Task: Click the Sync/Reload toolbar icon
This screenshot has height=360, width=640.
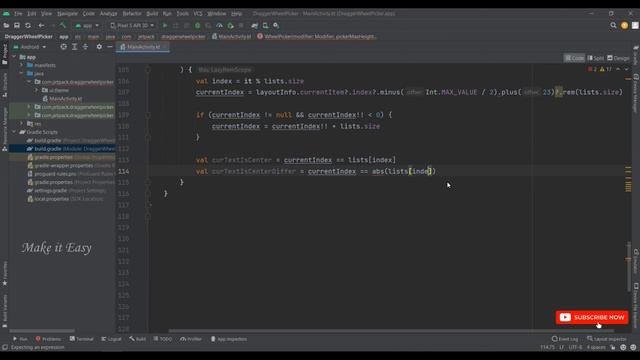Action: (x=28, y=25)
